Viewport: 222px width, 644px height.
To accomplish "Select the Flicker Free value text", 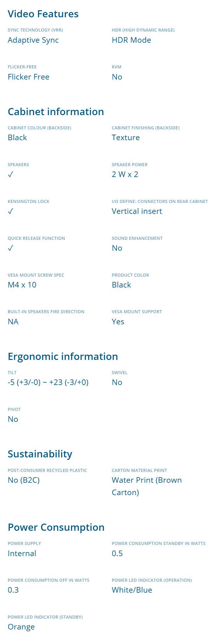I will click(28, 77).
